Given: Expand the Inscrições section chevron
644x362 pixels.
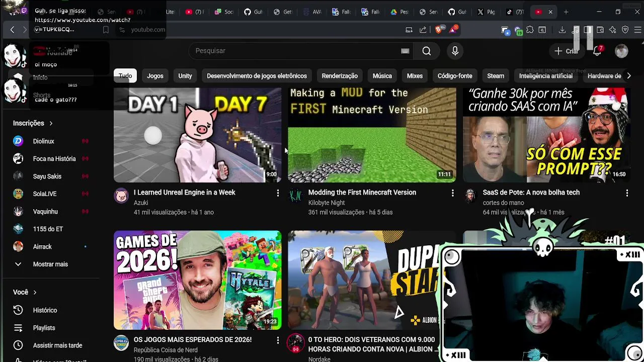Looking at the screenshot, I should [51, 123].
